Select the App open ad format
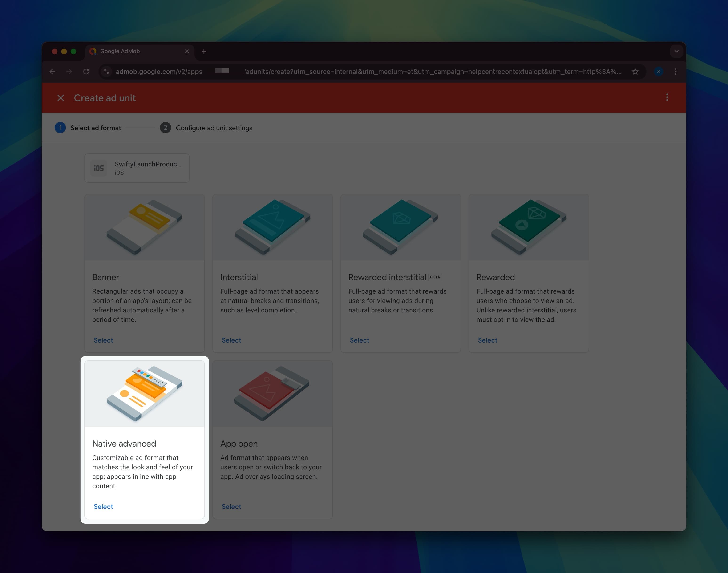The image size is (728, 573). (x=231, y=507)
